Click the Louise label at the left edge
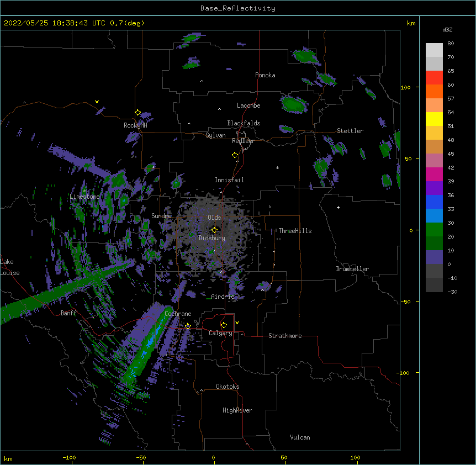Viewport: 476px width, 465px height. (x=10, y=273)
